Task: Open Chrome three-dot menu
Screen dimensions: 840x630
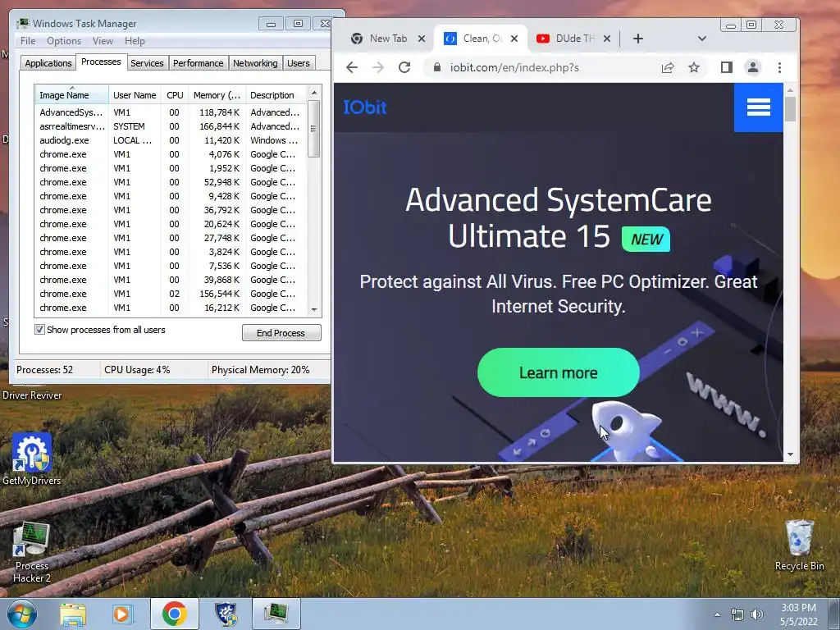Action: 779,67
